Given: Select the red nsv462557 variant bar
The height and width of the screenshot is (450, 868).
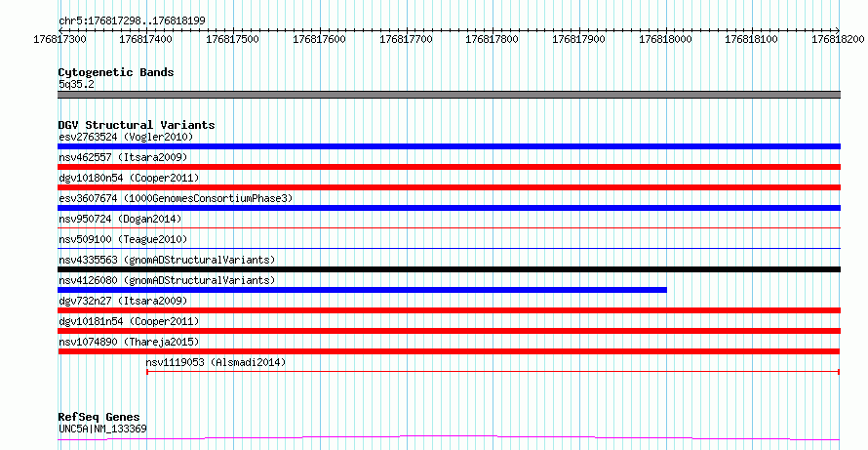Looking at the screenshot, I should [x=449, y=167].
